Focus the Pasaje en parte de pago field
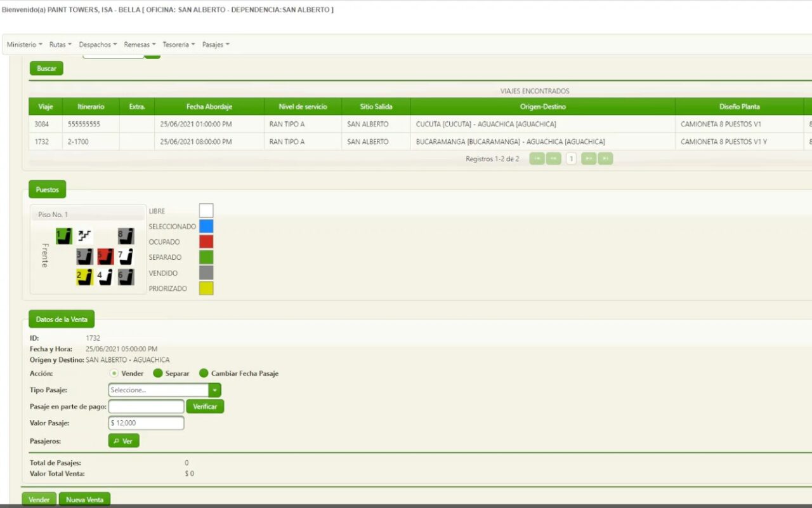This screenshot has height=508, width=812. [x=147, y=406]
